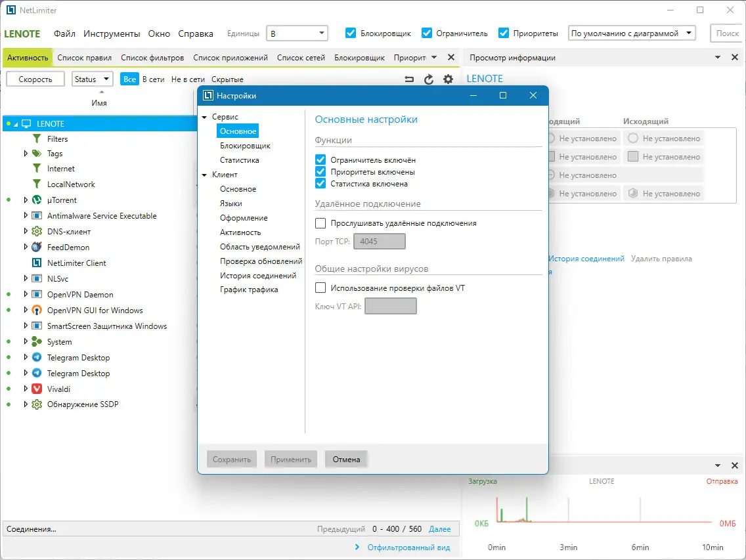
Task: Toggle Ограничитель checkbox in main toolbar
Action: pyautogui.click(x=427, y=33)
